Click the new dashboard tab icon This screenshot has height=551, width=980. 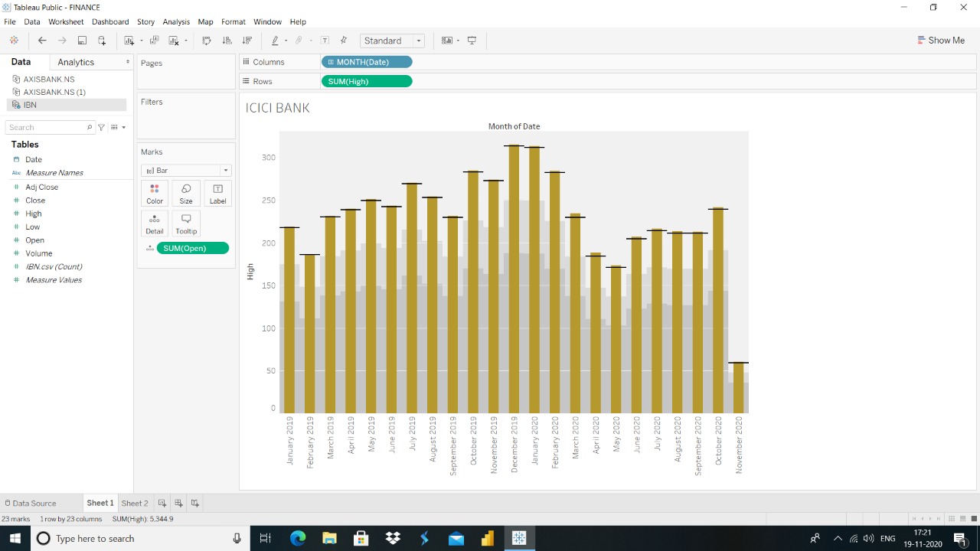[178, 503]
